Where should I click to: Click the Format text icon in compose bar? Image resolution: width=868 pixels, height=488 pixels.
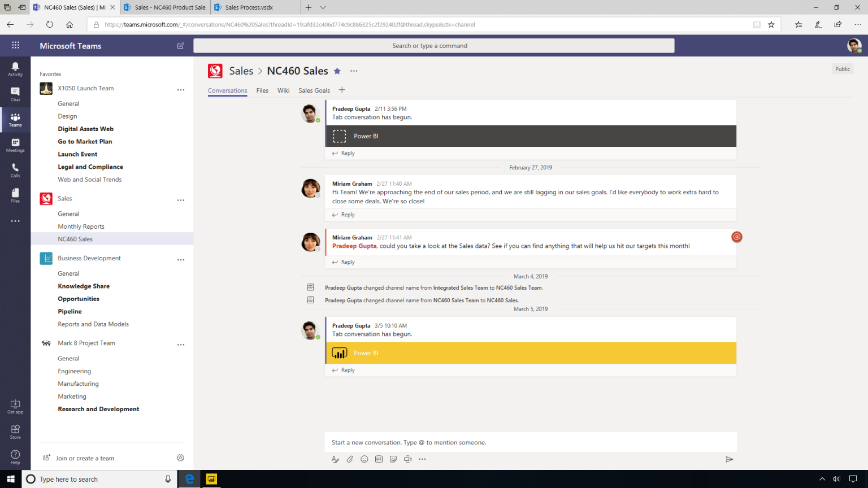335,459
